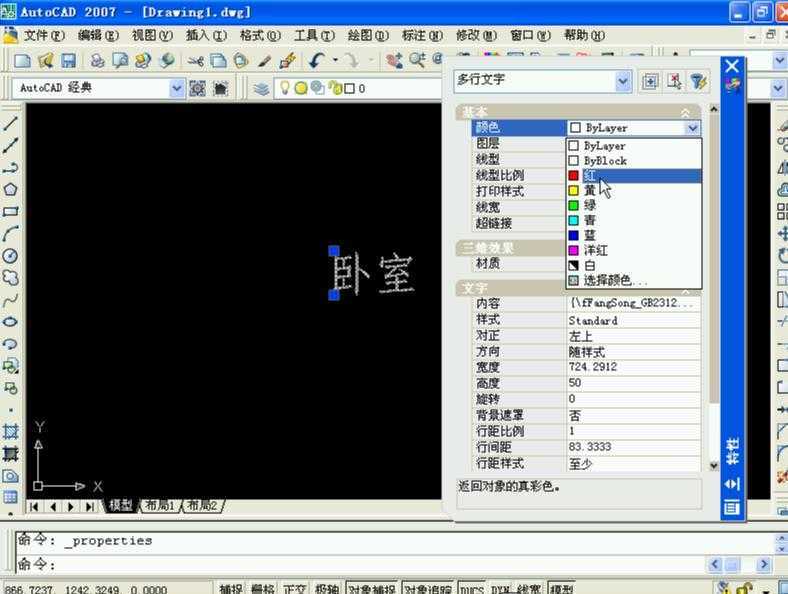Switch to the 布局1 layout tab
Viewport: 788px width, 594px height.
tap(159, 505)
